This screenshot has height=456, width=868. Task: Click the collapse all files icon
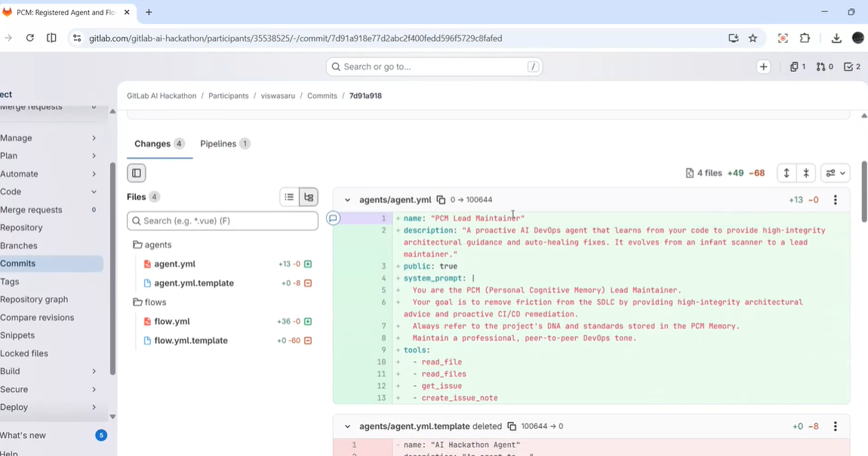click(x=806, y=173)
